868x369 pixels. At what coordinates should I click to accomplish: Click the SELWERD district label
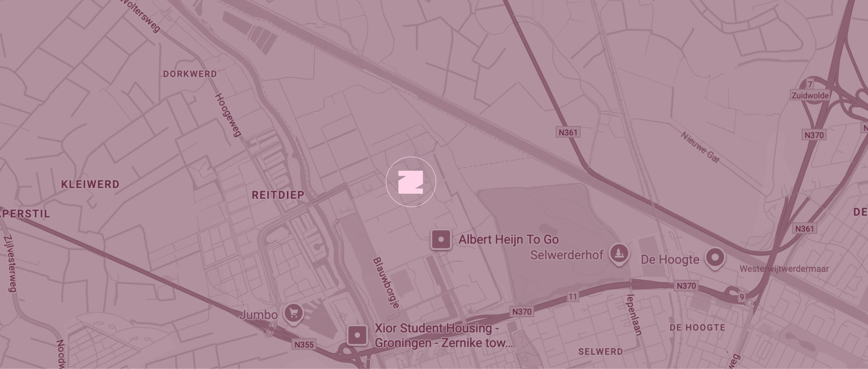[600, 351]
